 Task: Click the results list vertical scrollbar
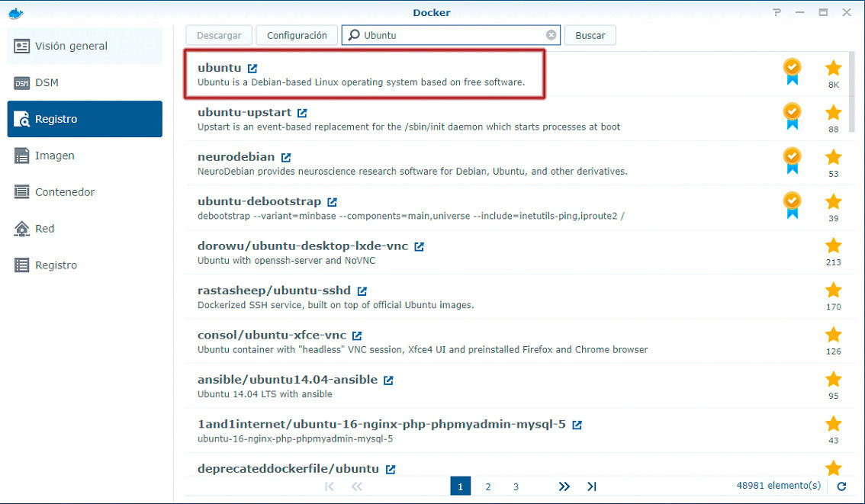point(852,92)
